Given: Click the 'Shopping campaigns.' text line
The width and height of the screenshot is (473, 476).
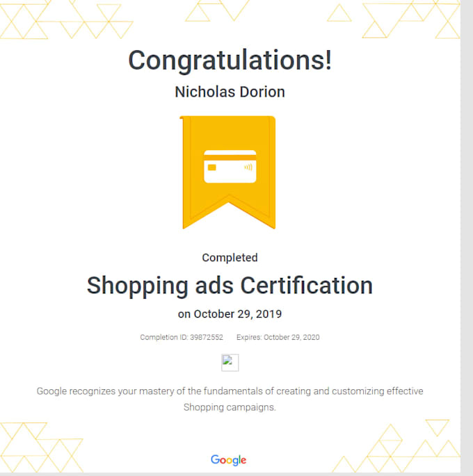Looking at the screenshot, I should click(x=230, y=407).
